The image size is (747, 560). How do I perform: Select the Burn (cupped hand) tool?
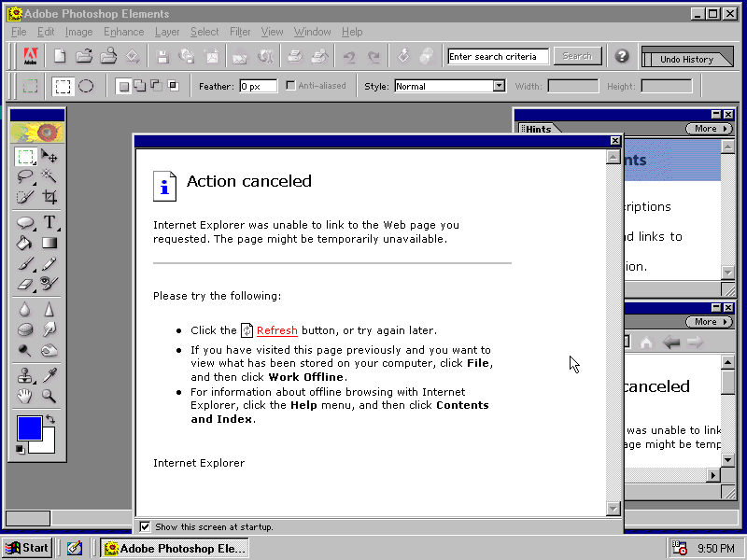49,351
